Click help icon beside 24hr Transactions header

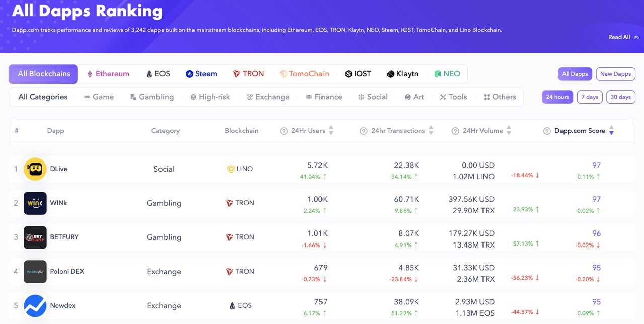364,131
